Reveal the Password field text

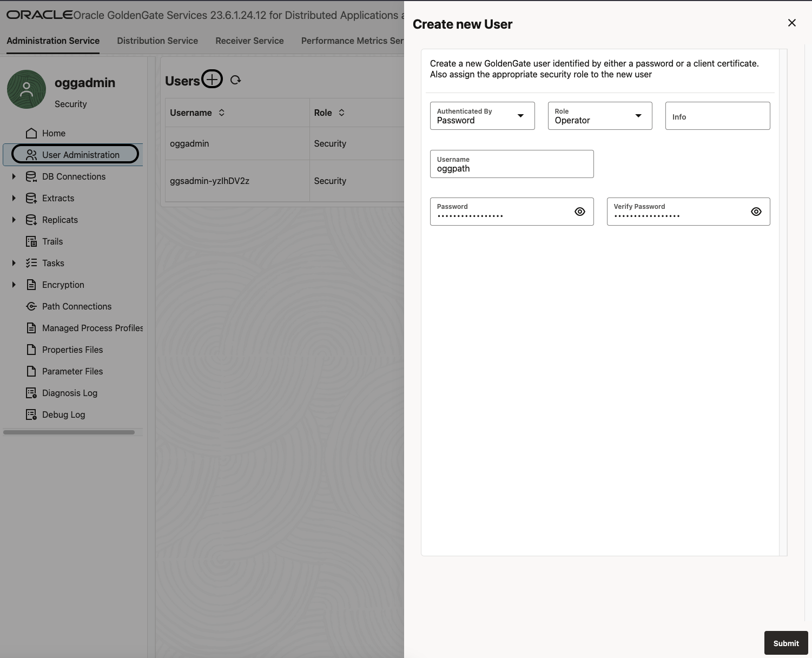[x=579, y=212]
